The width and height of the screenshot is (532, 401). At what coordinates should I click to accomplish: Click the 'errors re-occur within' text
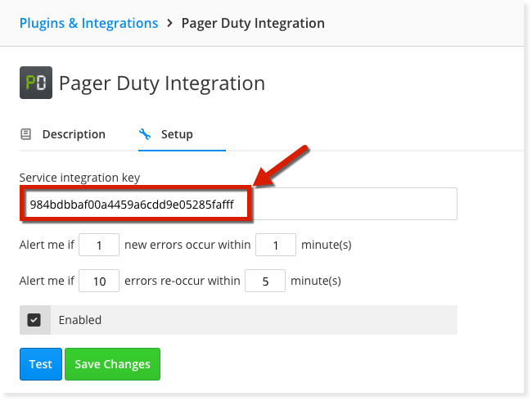click(183, 281)
